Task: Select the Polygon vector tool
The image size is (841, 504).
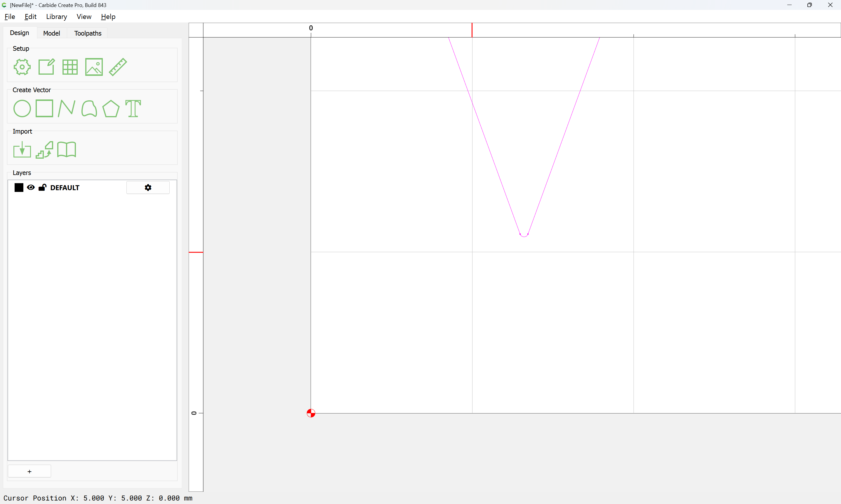Action: (111, 108)
